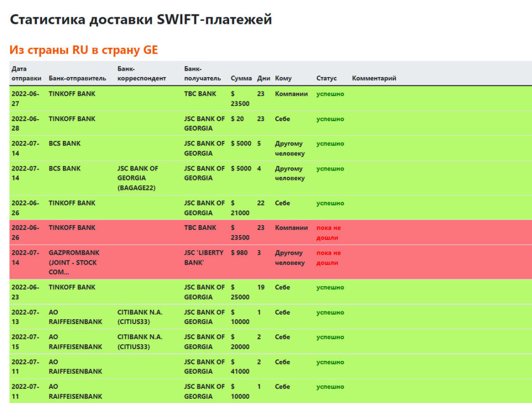Click the JSC BANK OF GEORGIA (BAGAGE22) correspondent cell

[x=138, y=178]
